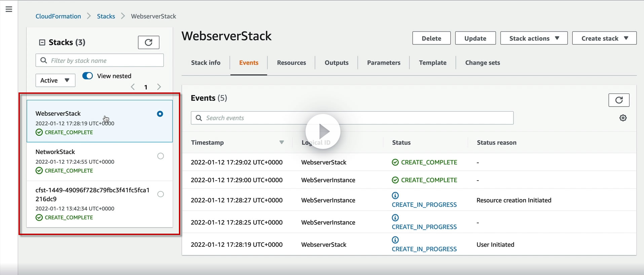Viewport: 644px width, 275px height.
Task: Open the Active filter dropdown
Action: 55,80
